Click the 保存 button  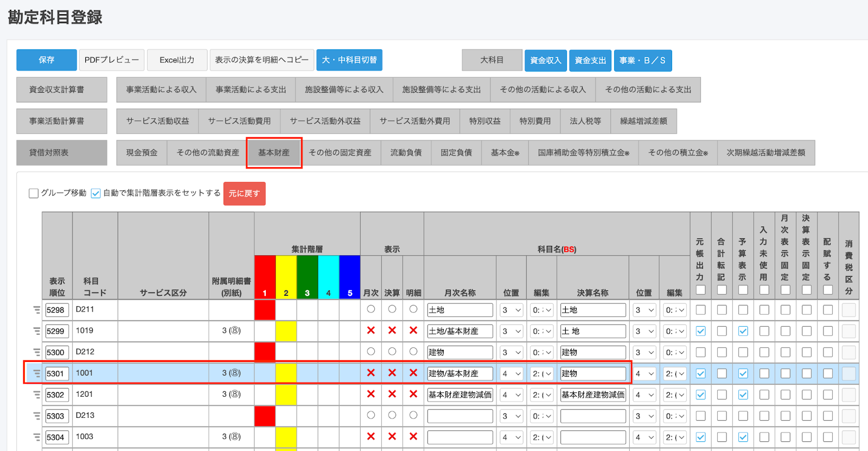47,60
